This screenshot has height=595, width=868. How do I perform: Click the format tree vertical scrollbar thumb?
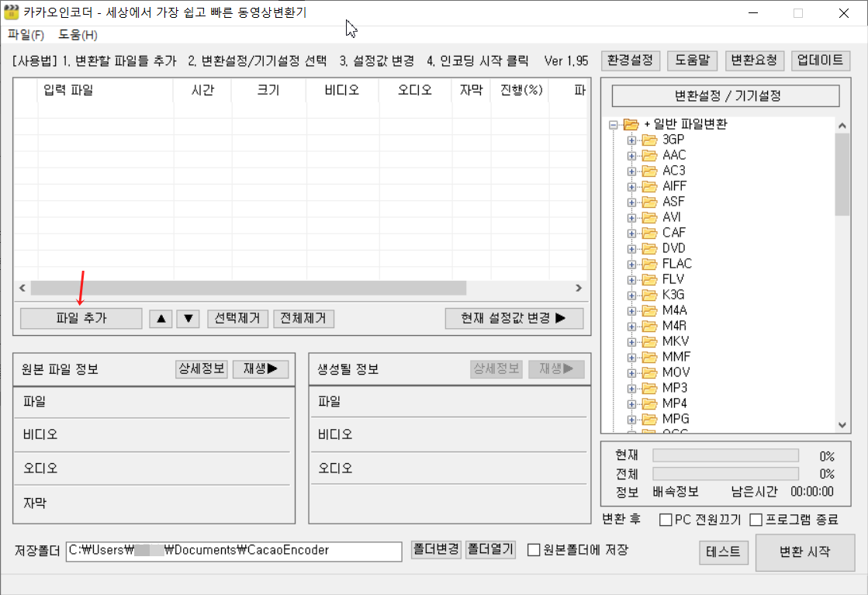tap(842, 175)
